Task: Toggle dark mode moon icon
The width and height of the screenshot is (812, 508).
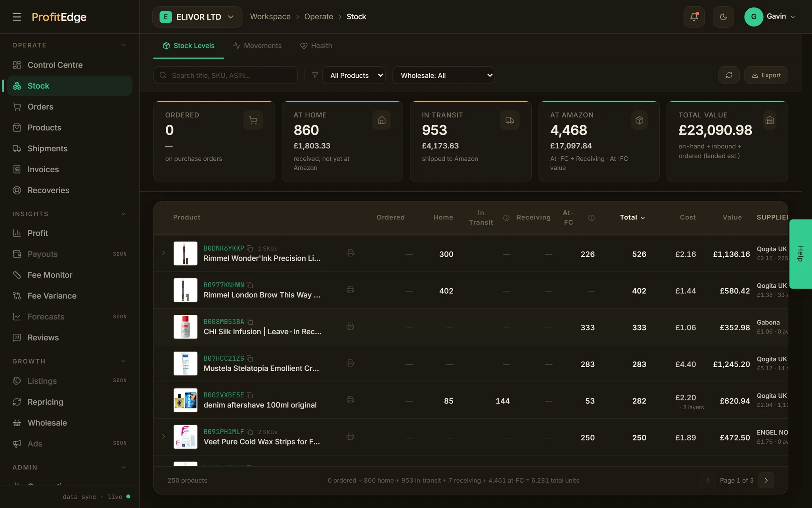Action: coord(723,17)
